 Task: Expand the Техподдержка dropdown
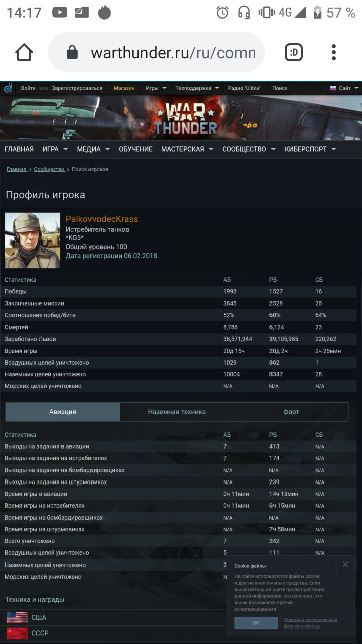(x=197, y=88)
